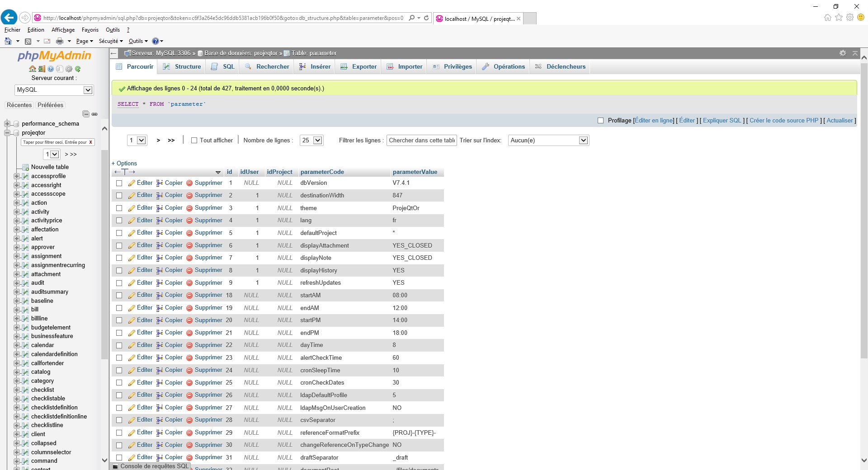The width and height of the screenshot is (868, 470).
Task: Click the green reload navigation icon
Action: (78, 69)
